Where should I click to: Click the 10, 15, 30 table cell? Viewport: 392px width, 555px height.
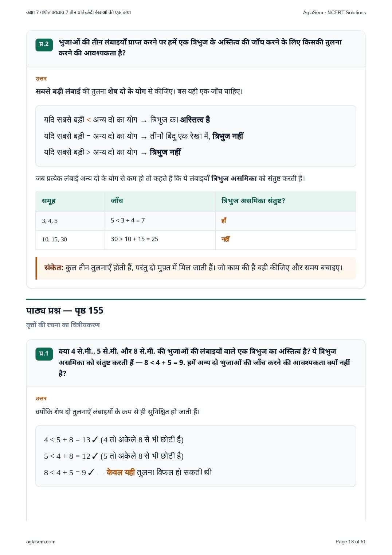tap(55, 240)
